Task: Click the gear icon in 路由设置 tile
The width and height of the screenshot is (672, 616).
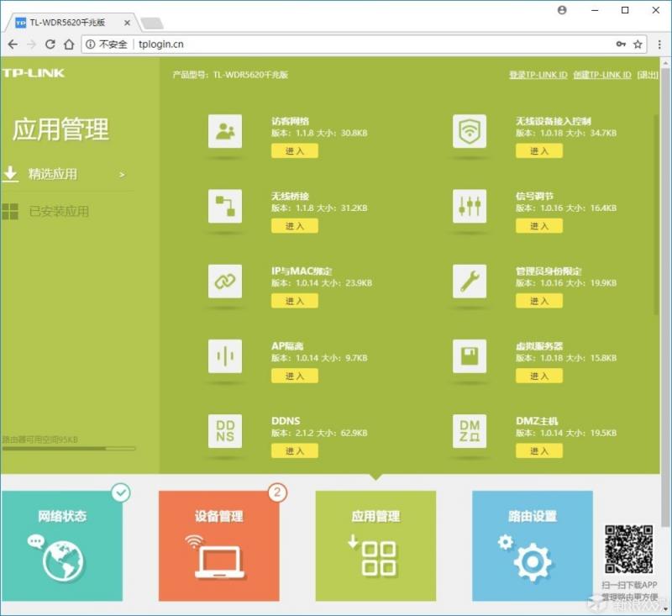Action: [533, 561]
